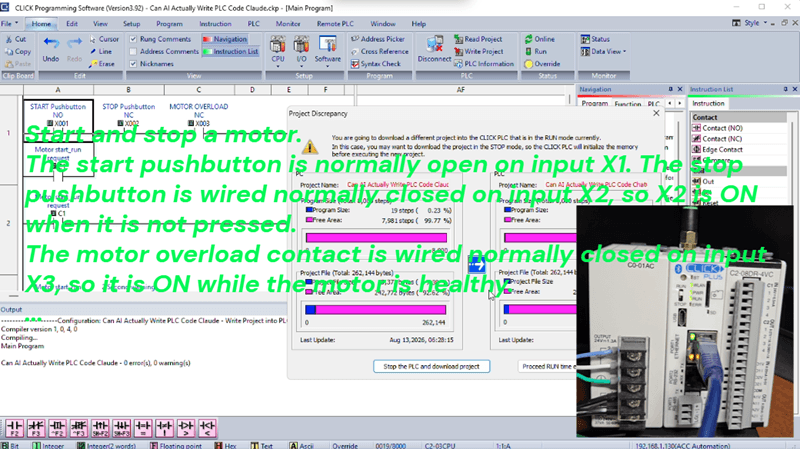The height and width of the screenshot is (449, 800).
Task: Open the Program ribbon tab
Action: [169, 24]
